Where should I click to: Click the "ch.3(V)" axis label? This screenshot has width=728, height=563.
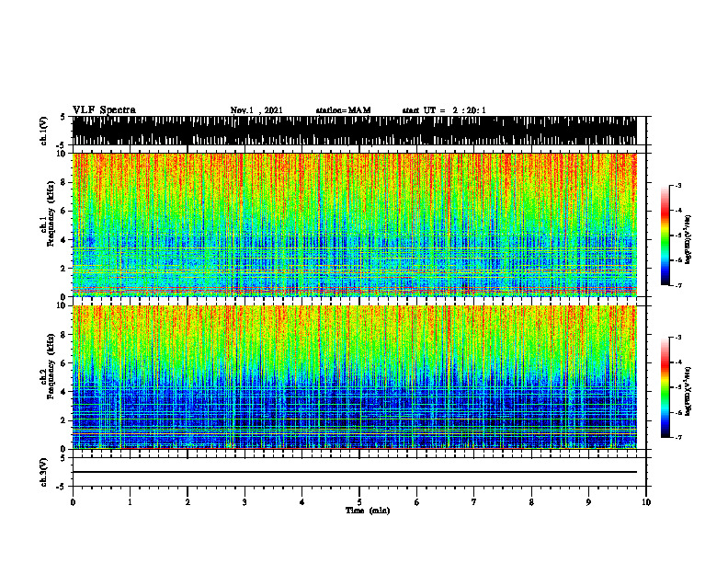[44, 472]
